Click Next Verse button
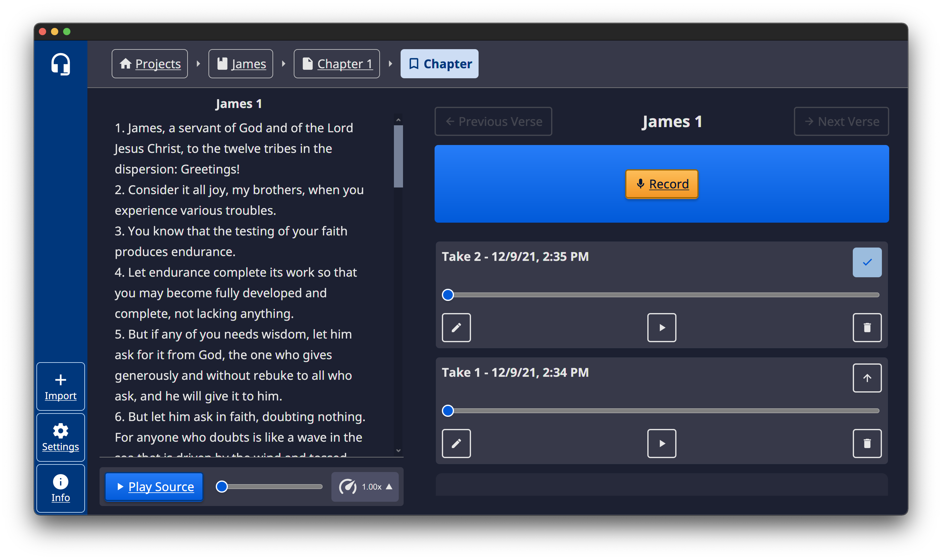The width and height of the screenshot is (942, 560). [x=841, y=122]
